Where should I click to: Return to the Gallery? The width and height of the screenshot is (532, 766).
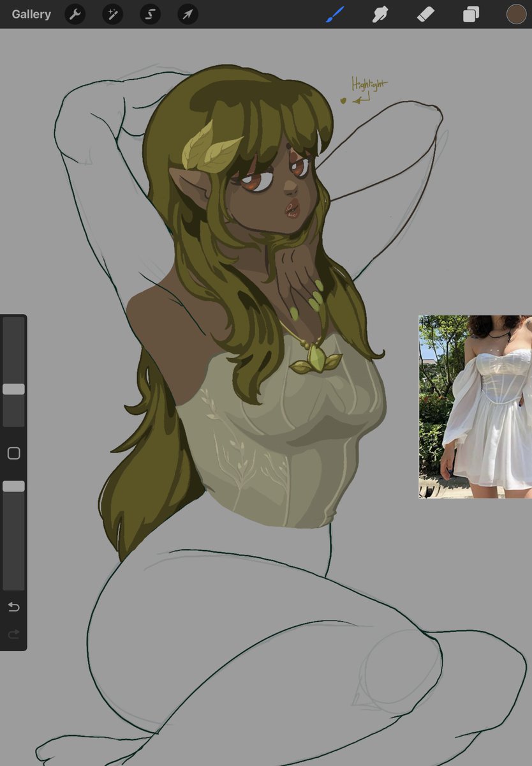pyautogui.click(x=31, y=14)
